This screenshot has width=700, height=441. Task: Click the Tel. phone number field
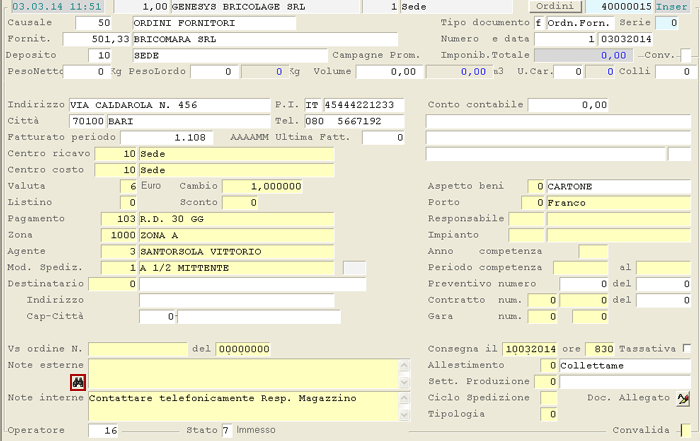pos(354,121)
